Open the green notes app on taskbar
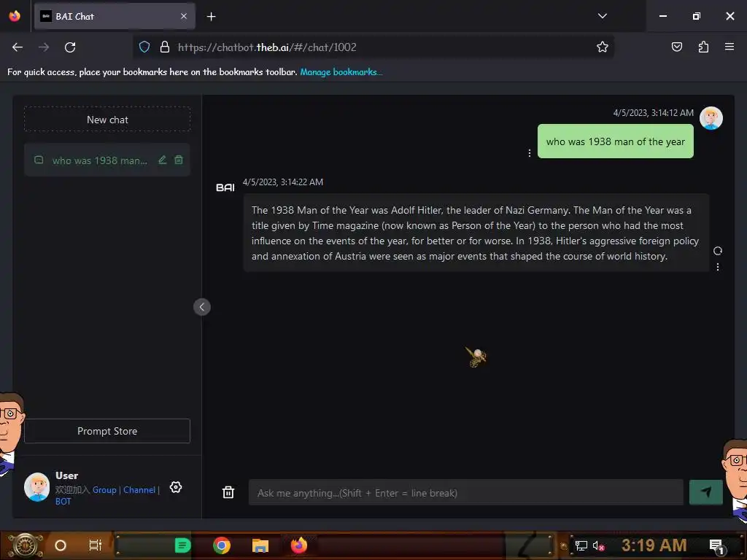The width and height of the screenshot is (747, 560). (x=182, y=545)
